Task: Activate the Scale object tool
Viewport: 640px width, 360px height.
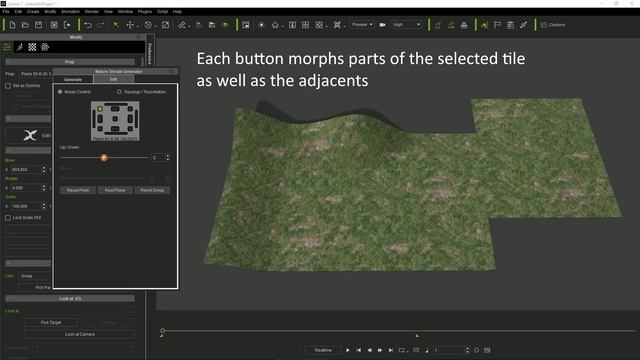Action: tap(165, 25)
